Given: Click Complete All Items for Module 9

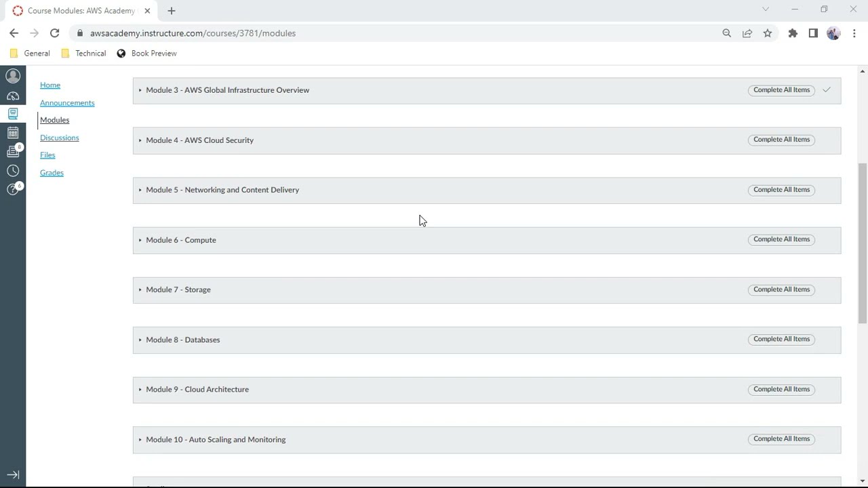Looking at the screenshot, I should click(x=781, y=389).
